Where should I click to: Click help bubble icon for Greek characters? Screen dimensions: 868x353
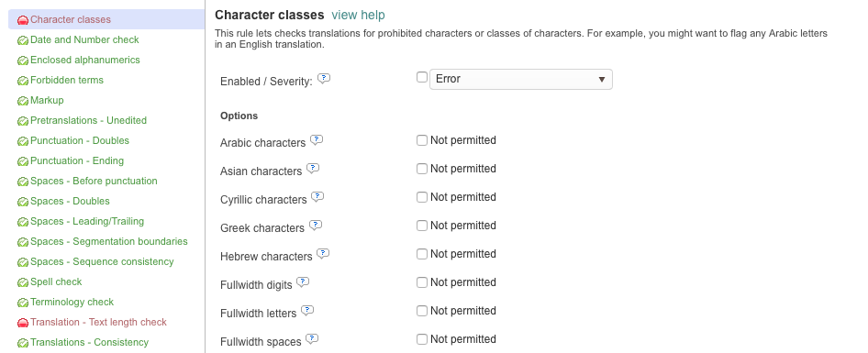[316, 226]
